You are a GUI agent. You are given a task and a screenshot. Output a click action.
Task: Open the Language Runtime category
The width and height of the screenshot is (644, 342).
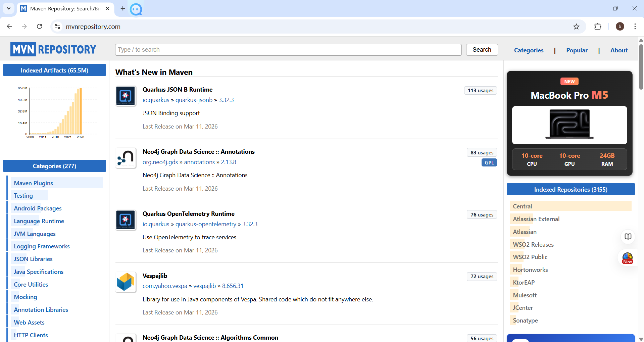pyautogui.click(x=39, y=221)
